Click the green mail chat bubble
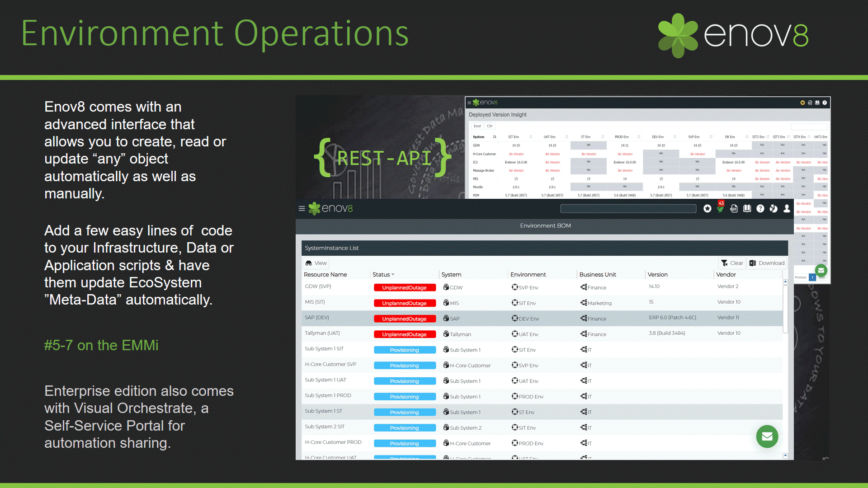Screen dimensions: 868x488 click(767, 436)
